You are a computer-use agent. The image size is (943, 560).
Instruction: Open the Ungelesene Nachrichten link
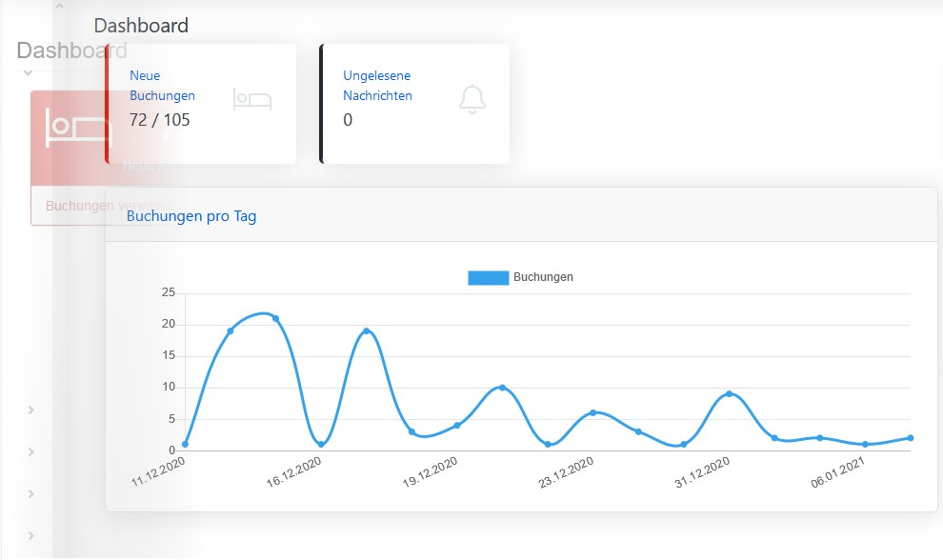[x=377, y=86]
